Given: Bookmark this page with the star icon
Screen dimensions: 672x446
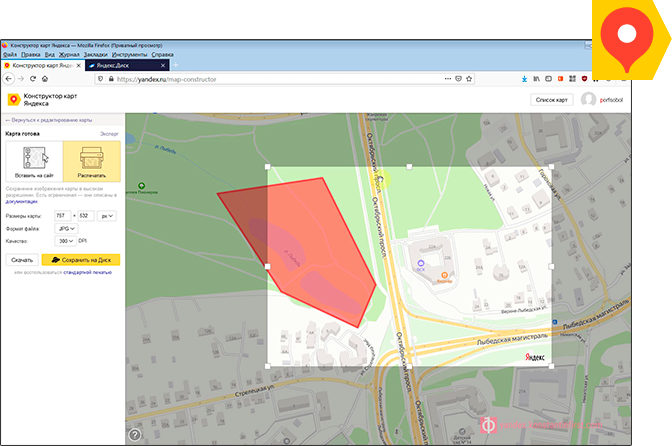Looking at the screenshot, I should [x=469, y=79].
